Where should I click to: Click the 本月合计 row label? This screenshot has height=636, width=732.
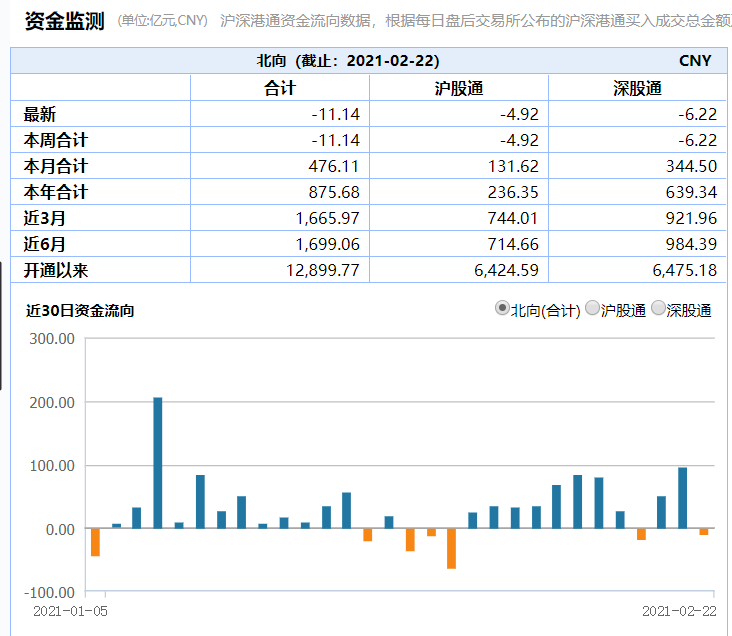pyautogui.click(x=56, y=166)
